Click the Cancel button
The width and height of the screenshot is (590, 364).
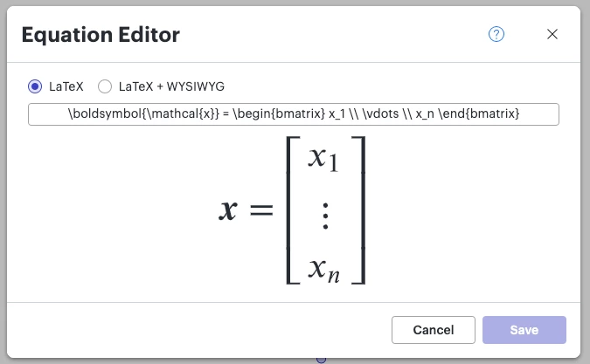(x=433, y=330)
